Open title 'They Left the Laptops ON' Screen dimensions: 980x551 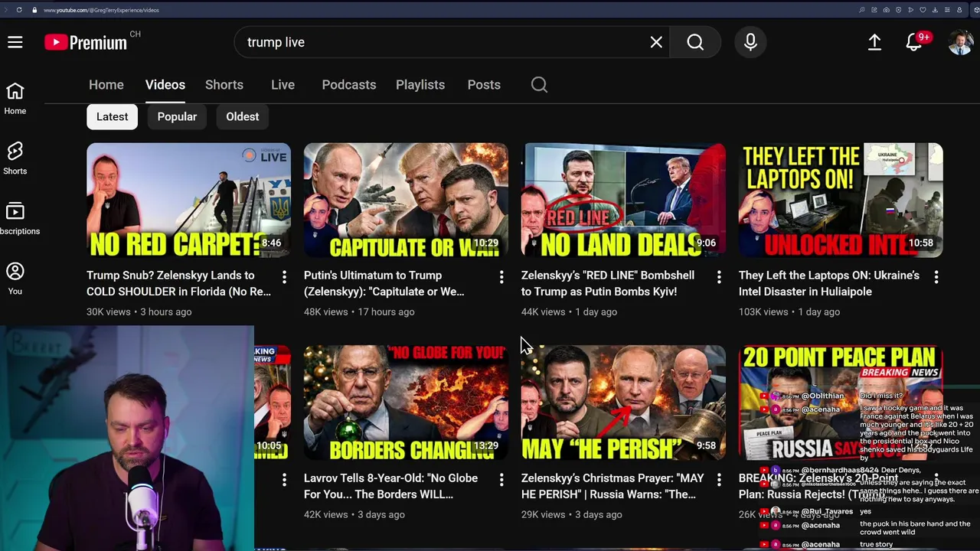click(829, 283)
